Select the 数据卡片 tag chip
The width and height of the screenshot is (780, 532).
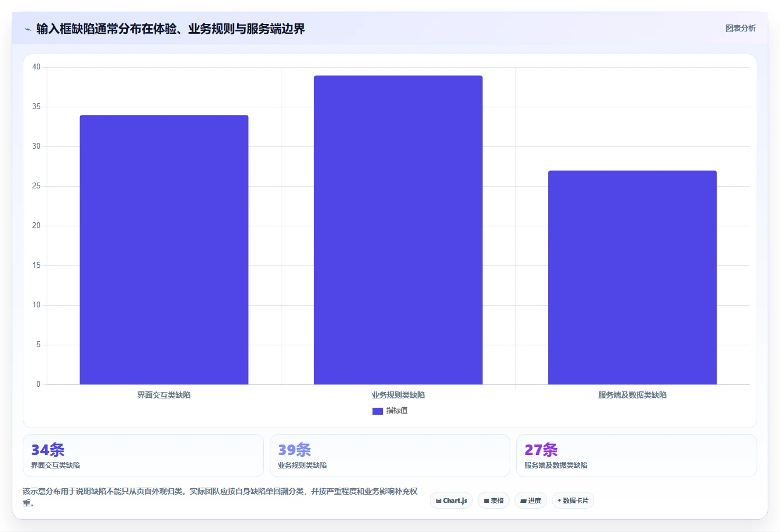pos(573,501)
